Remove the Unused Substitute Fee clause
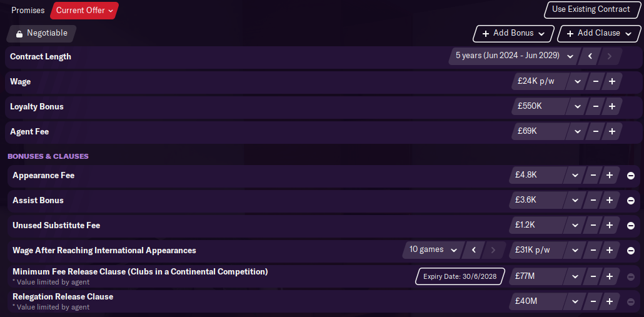 click(x=630, y=226)
